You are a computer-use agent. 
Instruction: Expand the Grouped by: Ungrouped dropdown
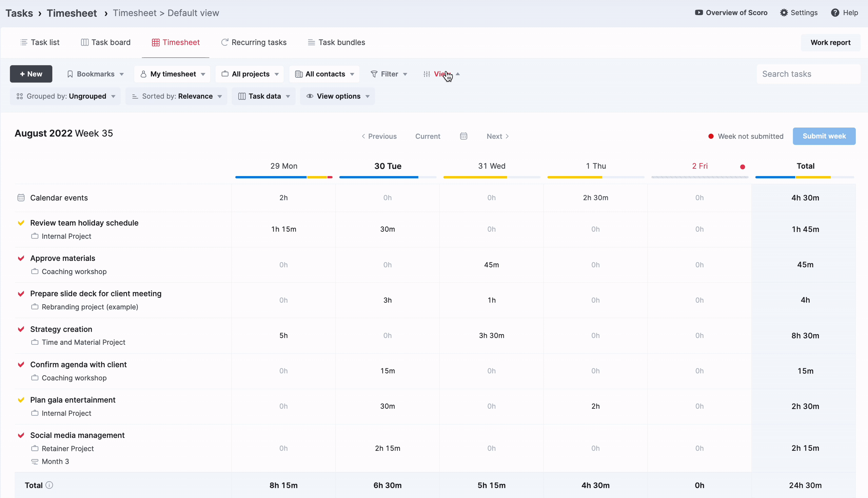65,96
